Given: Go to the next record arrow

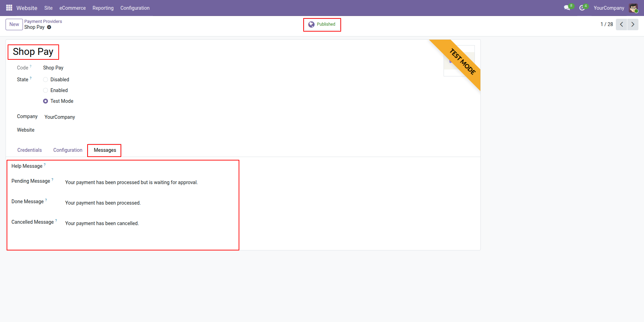Looking at the screenshot, I should coord(633,24).
